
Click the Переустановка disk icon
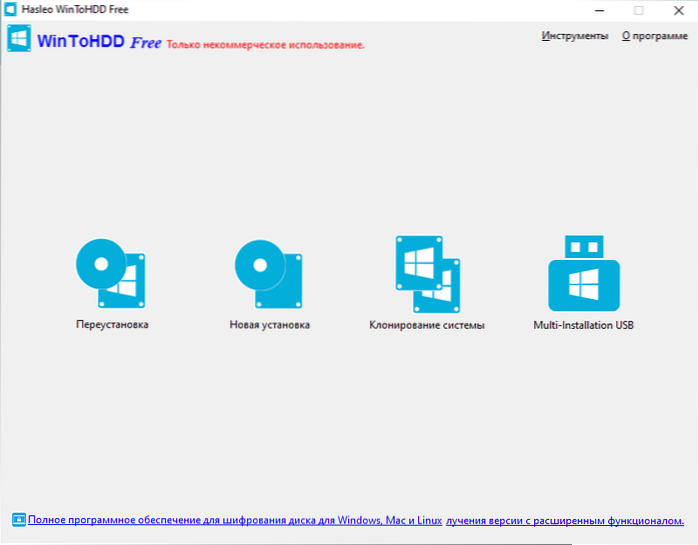coord(111,274)
